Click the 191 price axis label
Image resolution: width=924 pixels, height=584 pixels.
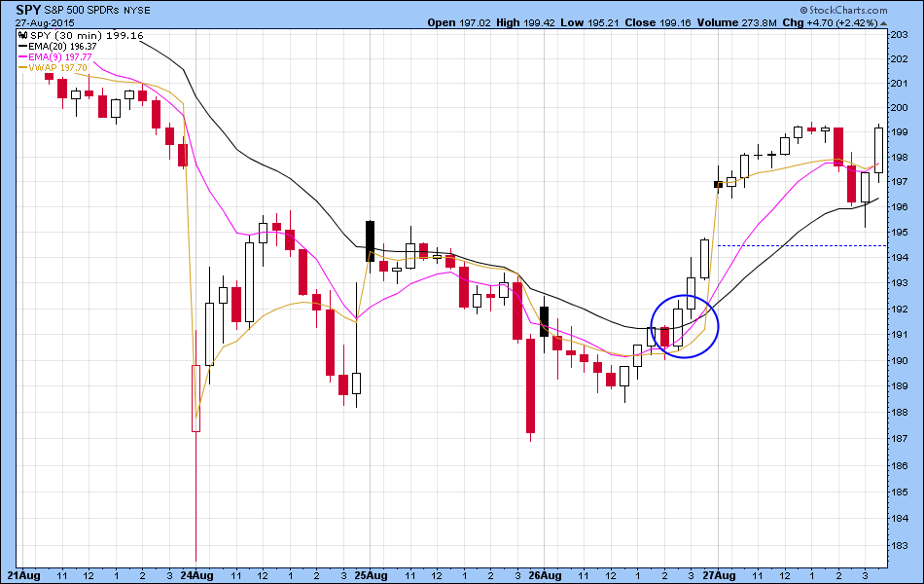point(899,335)
